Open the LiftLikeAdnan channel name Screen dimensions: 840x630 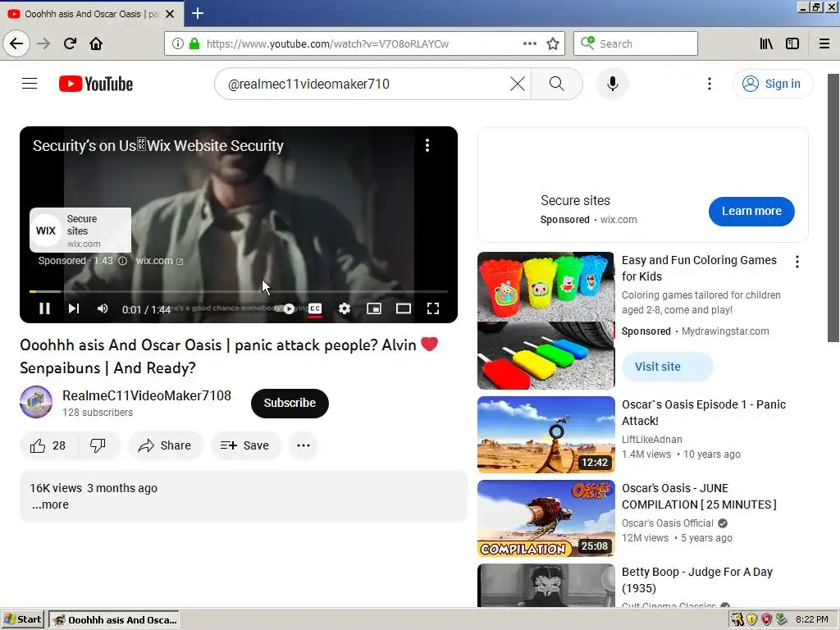pyautogui.click(x=652, y=440)
